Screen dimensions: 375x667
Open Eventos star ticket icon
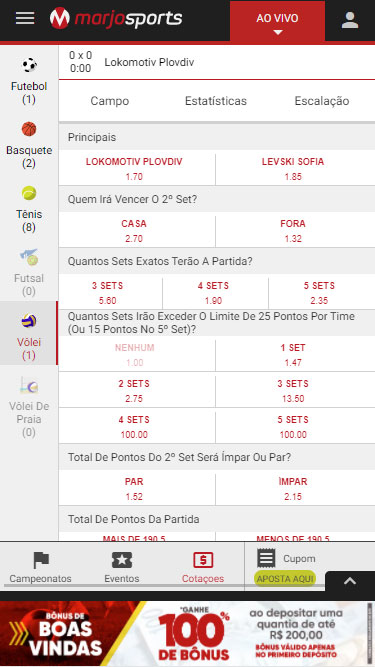point(122,560)
